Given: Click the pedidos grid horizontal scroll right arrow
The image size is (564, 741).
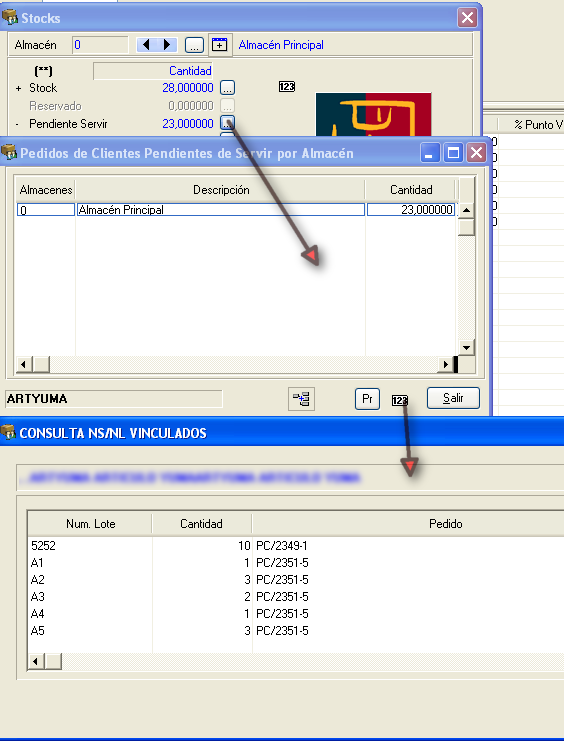Looking at the screenshot, I should (x=445, y=364).
